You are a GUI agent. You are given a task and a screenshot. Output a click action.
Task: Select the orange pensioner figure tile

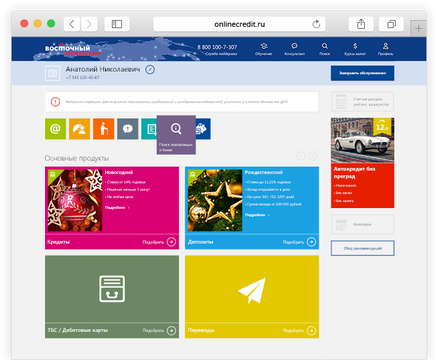[103, 129]
